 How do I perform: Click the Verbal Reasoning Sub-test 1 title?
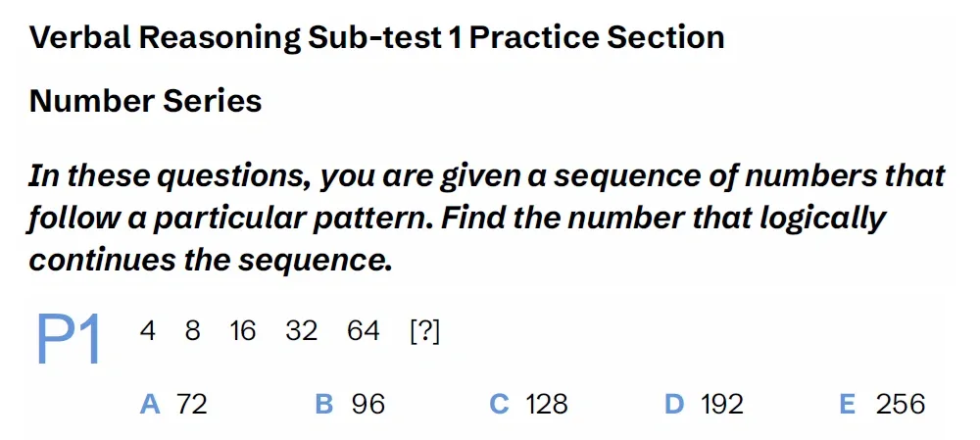pos(377,37)
